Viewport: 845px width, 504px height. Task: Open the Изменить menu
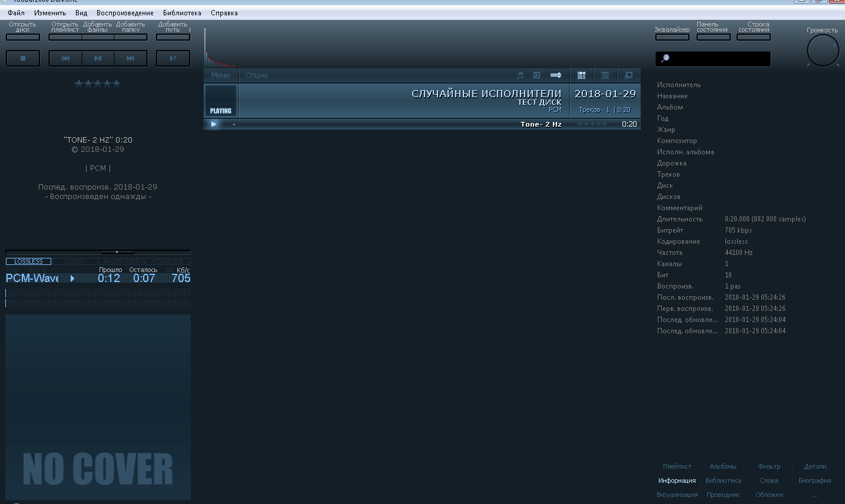50,13
